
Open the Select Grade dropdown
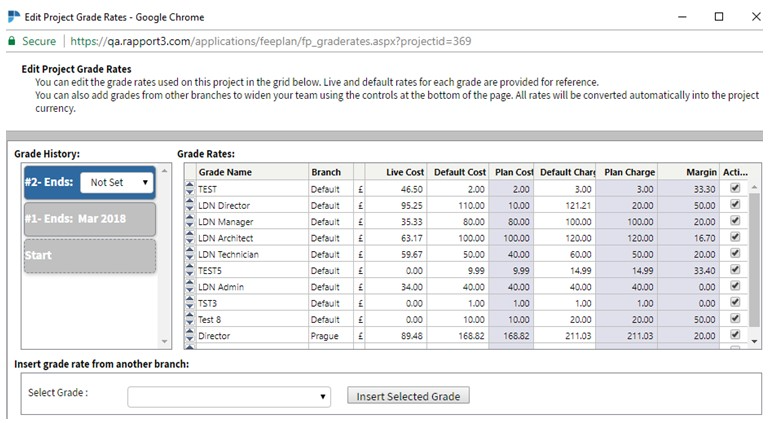click(229, 396)
